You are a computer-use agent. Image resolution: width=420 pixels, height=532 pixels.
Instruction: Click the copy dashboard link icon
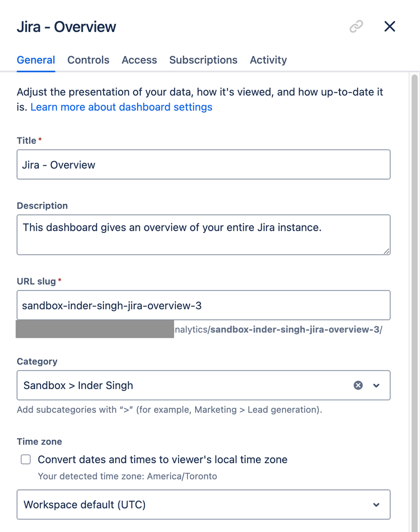point(356,26)
